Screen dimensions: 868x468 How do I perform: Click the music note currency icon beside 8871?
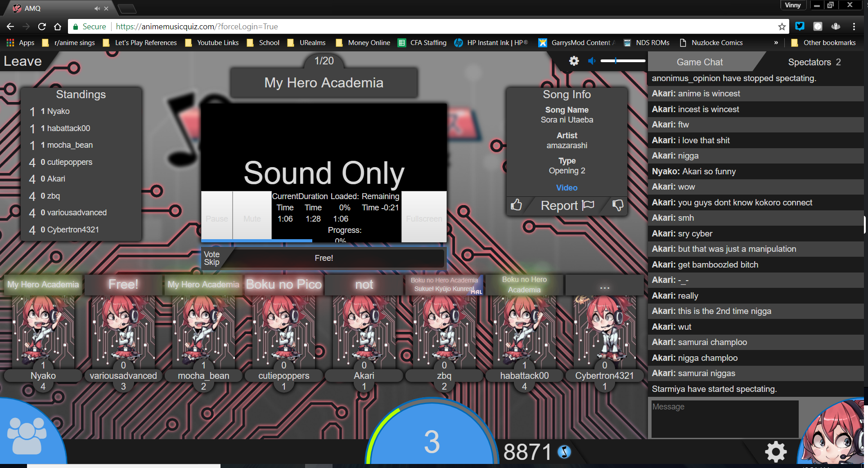564,451
